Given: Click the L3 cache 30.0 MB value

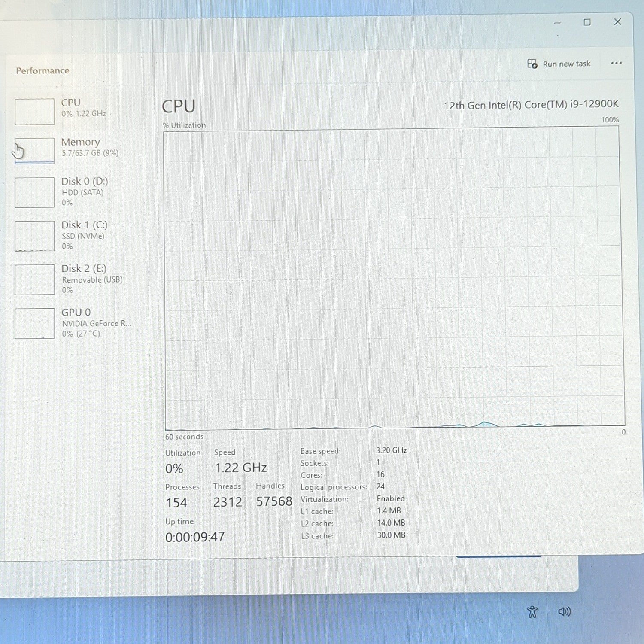Looking at the screenshot, I should coord(391,535).
